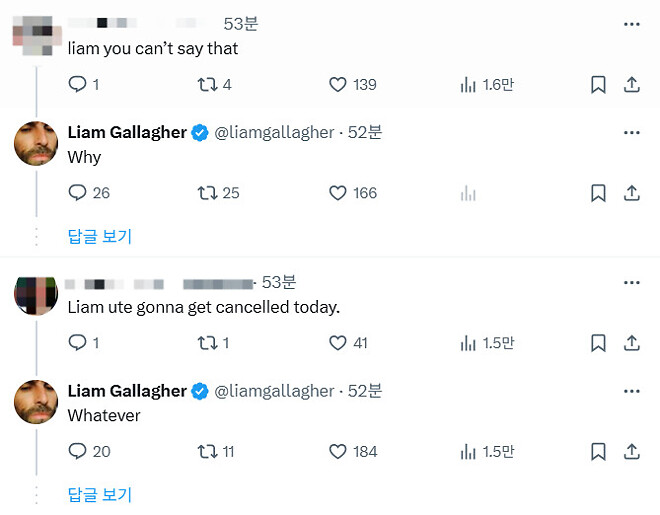Click Liam's avatar next to "Why"

35,143
